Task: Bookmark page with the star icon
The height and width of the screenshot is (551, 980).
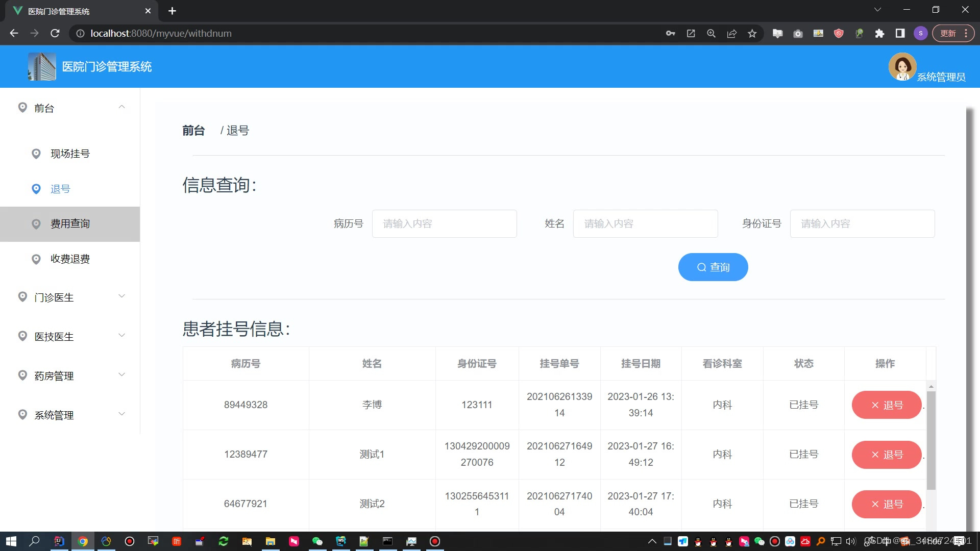Action: [752, 33]
